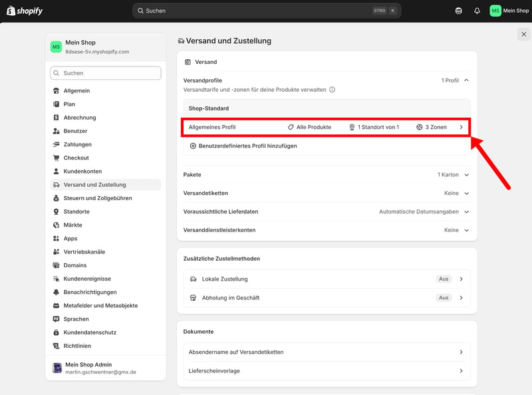Screen dimensions: 532x395
Task: Click the Lokale Zustellung truck icon
Action: coord(193,279)
